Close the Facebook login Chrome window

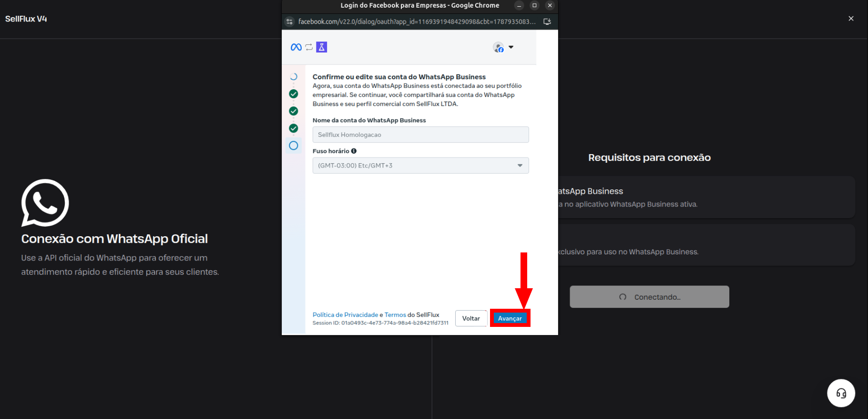[x=550, y=5]
